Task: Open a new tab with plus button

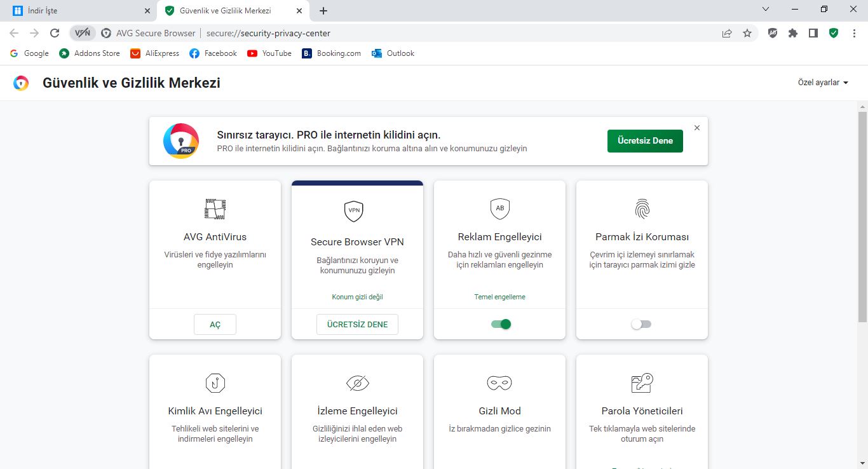Action: (x=323, y=11)
